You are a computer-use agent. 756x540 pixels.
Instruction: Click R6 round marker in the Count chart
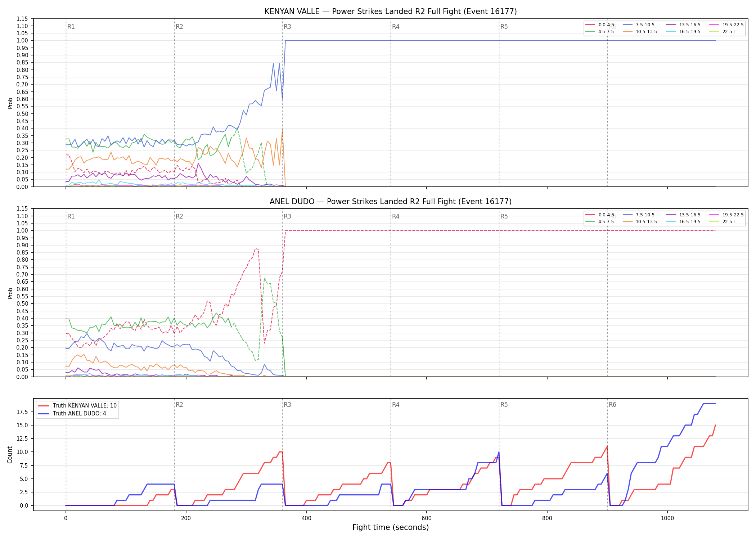tap(612, 405)
